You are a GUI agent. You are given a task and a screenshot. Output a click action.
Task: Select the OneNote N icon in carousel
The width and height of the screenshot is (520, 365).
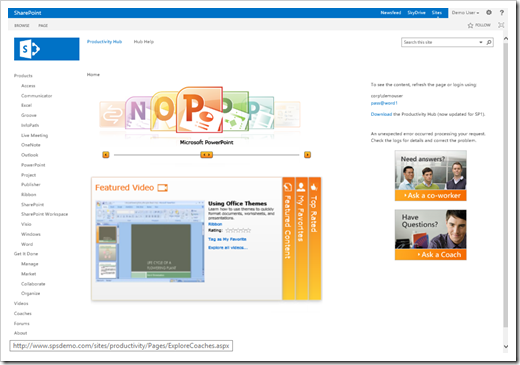pyautogui.click(x=137, y=112)
